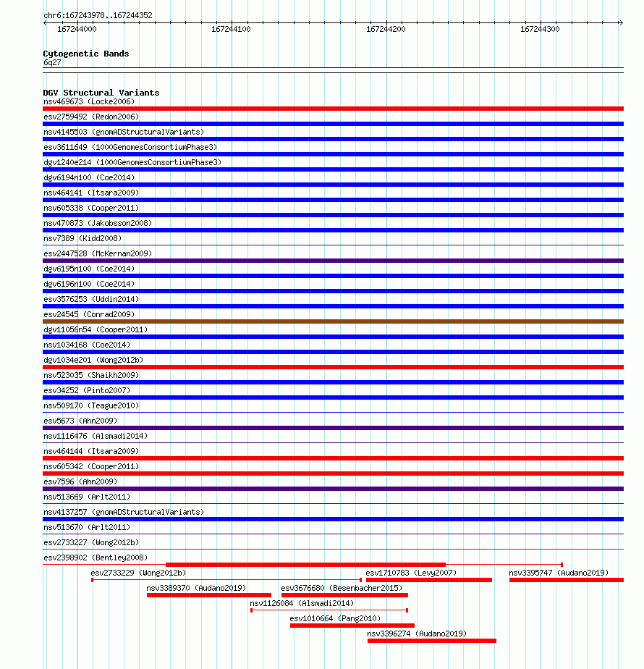Click the Cytogenetic Bands track heading
644x669 pixels.
85,54
